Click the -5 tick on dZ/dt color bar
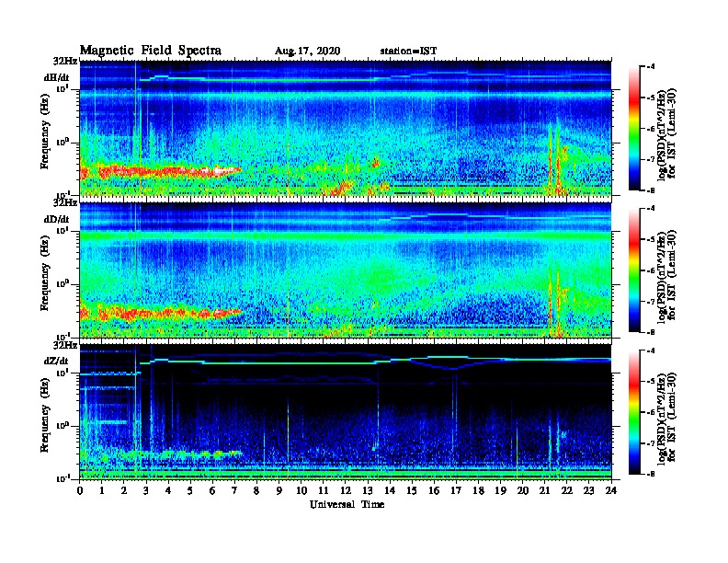 pyautogui.click(x=651, y=381)
